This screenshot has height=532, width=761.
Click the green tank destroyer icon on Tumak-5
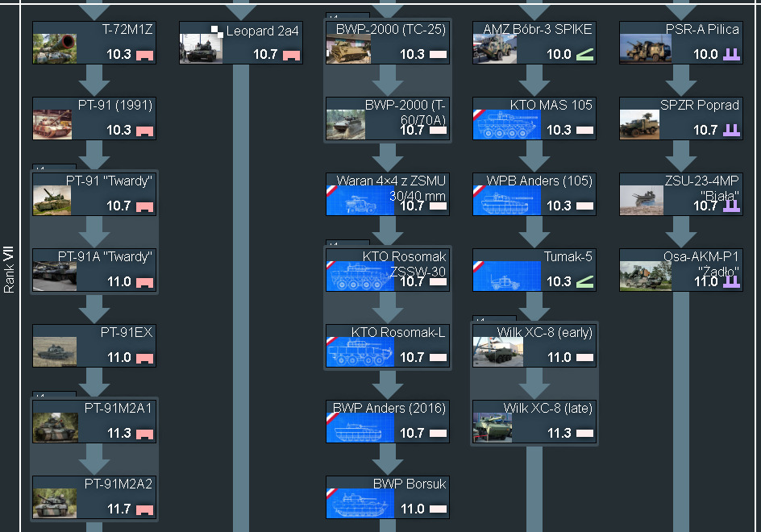[584, 282]
